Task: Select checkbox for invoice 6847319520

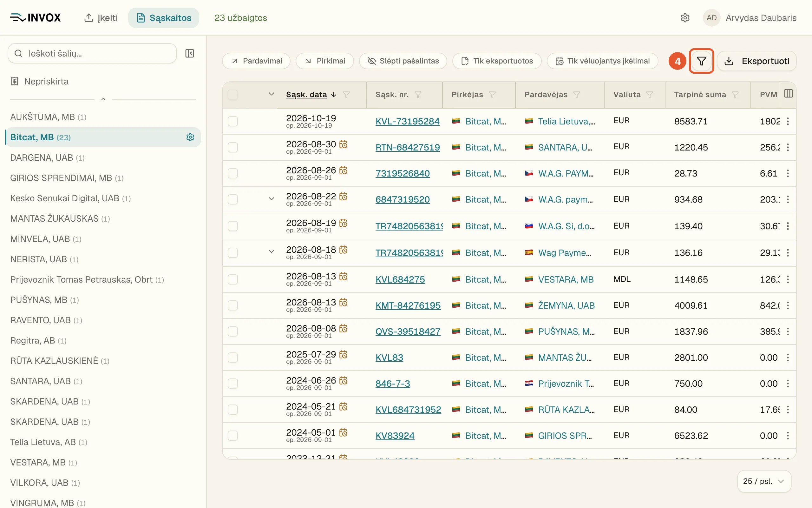Action: tap(233, 199)
